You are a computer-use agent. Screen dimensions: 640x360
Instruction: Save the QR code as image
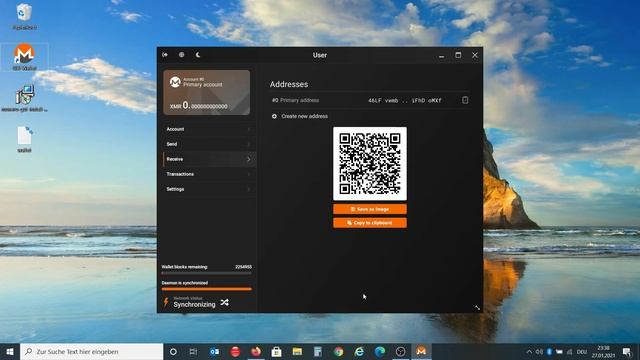[x=370, y=209]
